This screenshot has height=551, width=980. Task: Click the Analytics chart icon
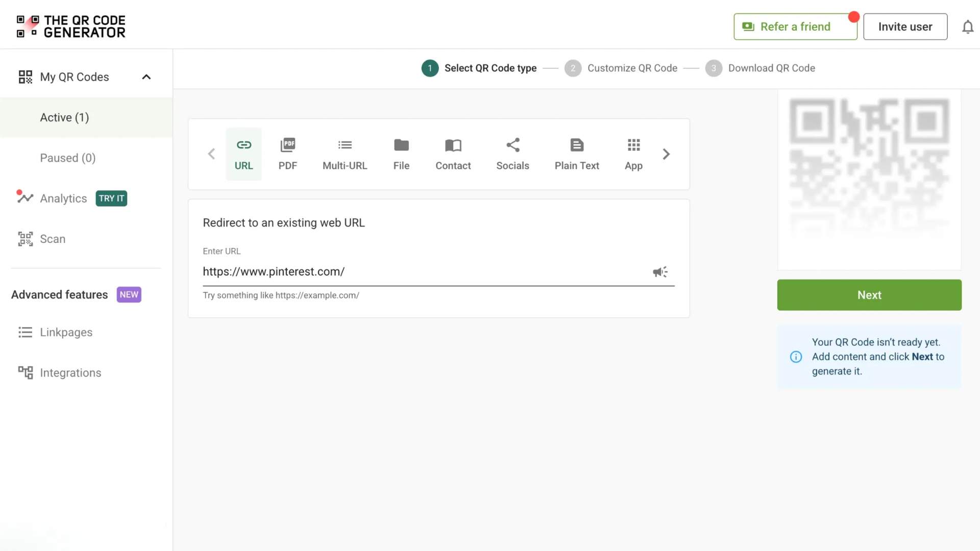[x=24, y=197]
